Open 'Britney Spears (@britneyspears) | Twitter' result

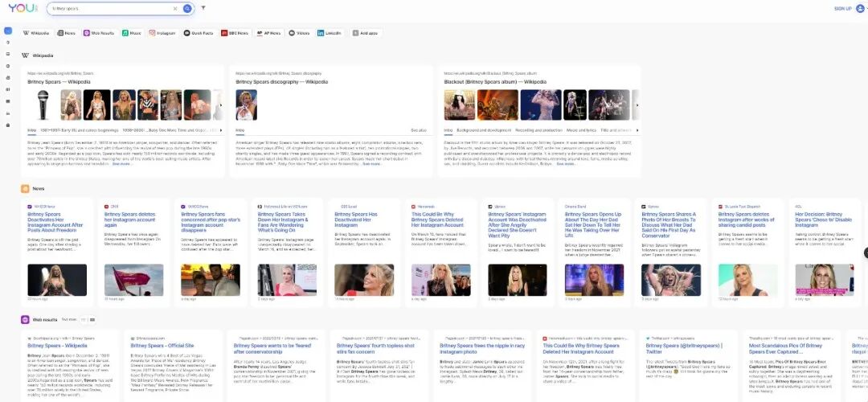684,349
